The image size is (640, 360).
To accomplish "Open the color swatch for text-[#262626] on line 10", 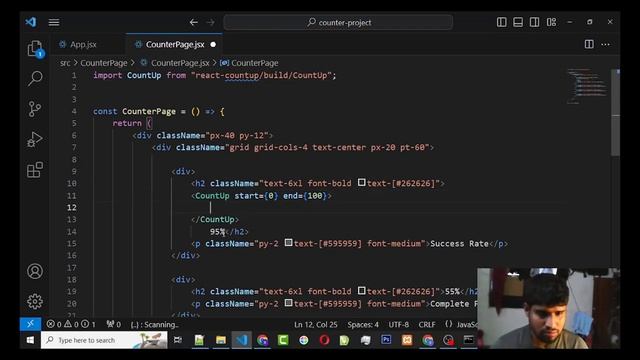I will coord(362,182).
